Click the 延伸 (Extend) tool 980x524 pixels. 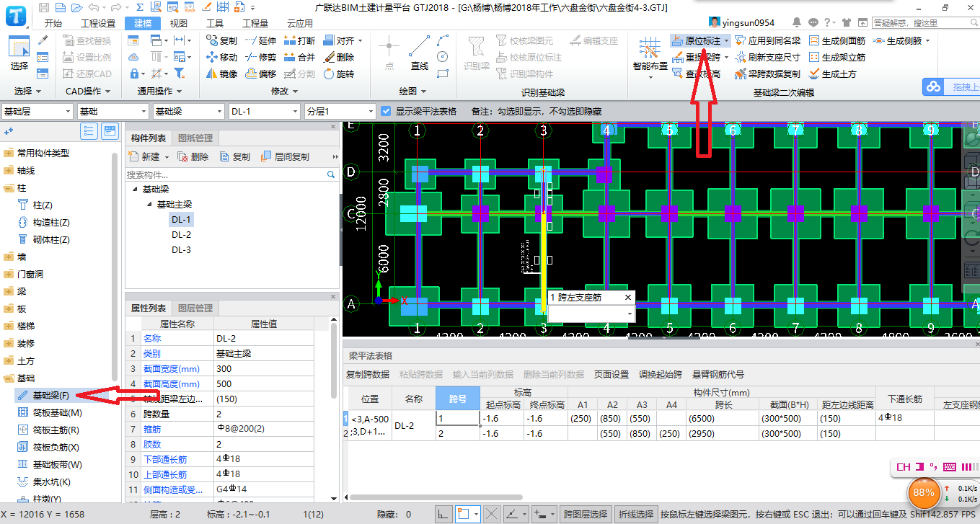point(260,40)
